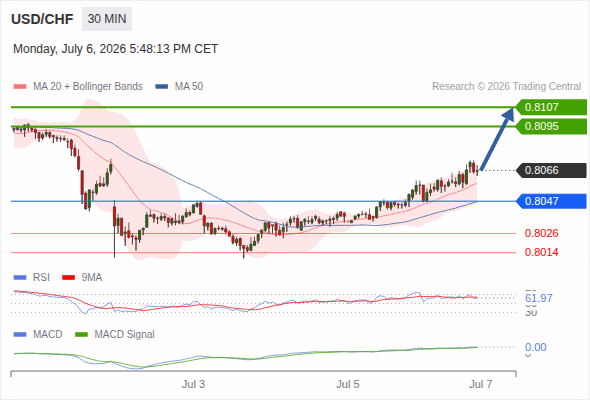Select the 0.8095 resistance price tag
Image resolution: width=590 pixels, height=400 pixels.
tap(551, 126)
